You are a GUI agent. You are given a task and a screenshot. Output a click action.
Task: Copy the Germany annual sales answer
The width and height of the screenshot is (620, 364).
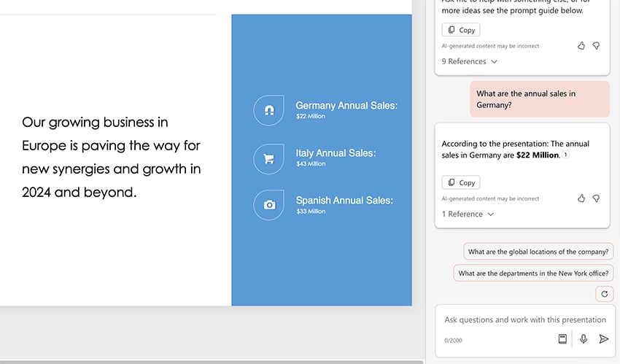pos(461,182)
